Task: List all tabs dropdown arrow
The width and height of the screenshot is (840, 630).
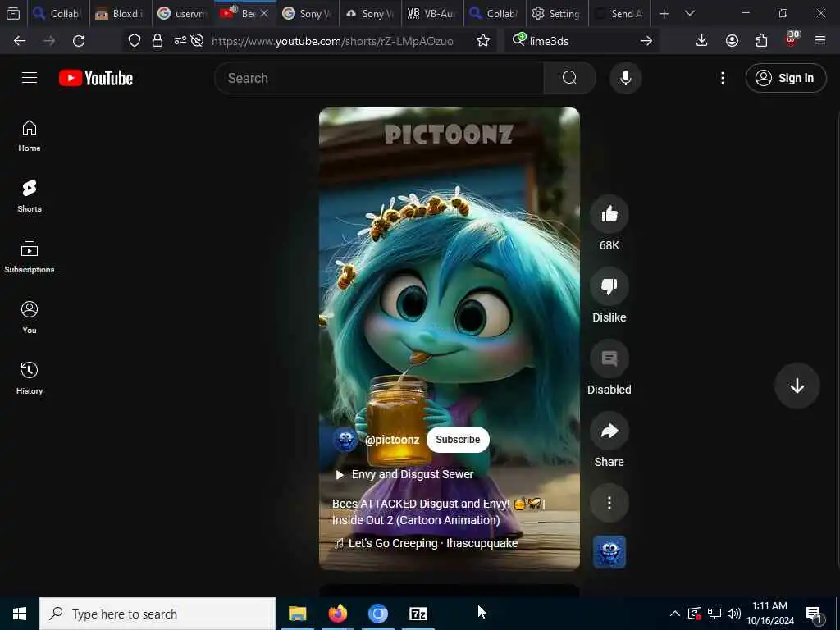Action: point(689,13)
